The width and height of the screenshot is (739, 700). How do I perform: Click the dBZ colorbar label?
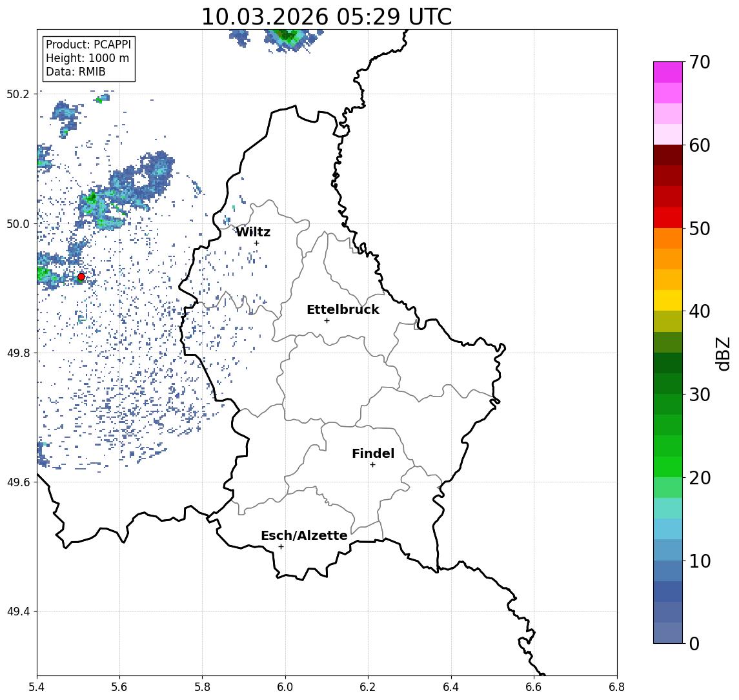pyautogui.click(x=723, y=353)
